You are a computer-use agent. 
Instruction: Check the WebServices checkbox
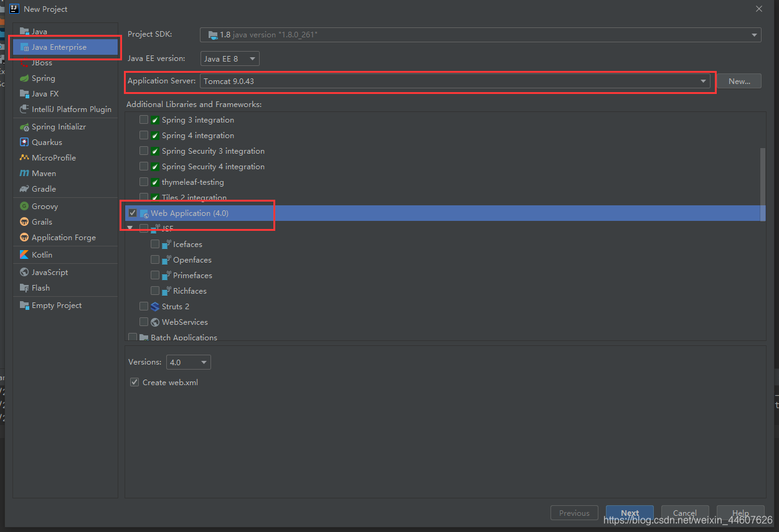click(144, 322)
